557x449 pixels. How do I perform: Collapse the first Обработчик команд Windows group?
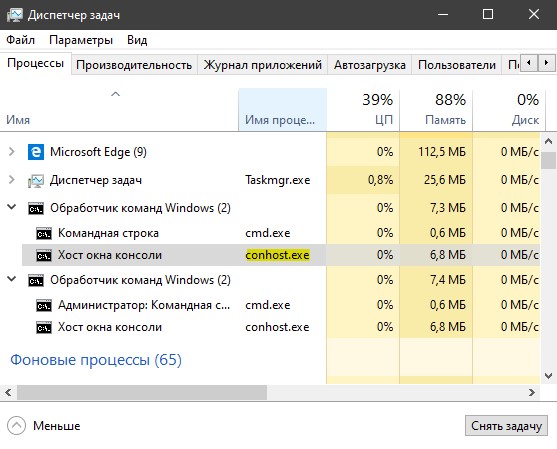click(x=12, y=207)
